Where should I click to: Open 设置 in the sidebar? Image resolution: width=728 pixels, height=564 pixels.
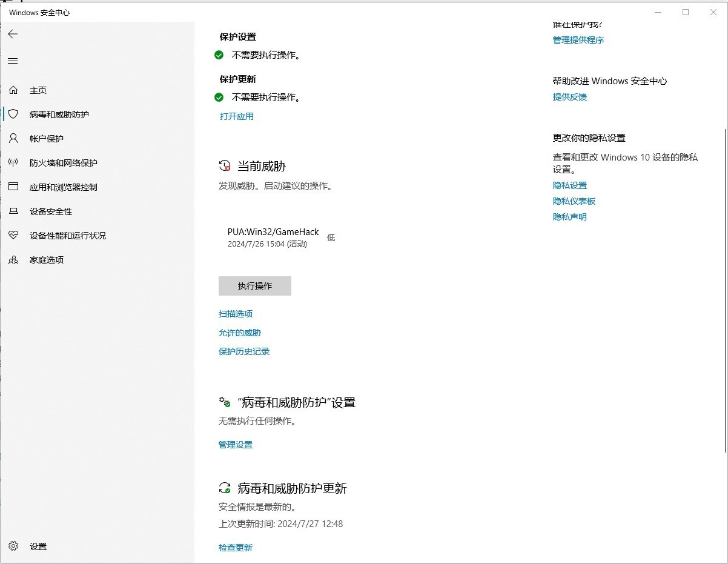(38, 546)
